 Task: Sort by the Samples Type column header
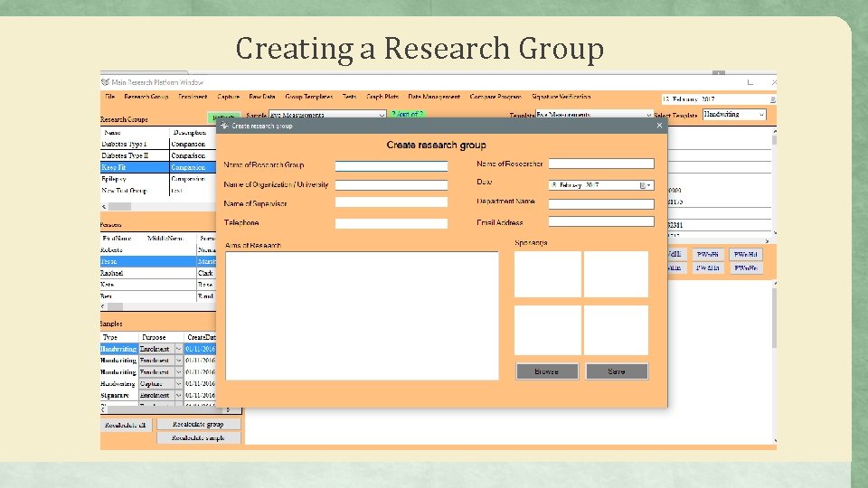coord(119,337)
